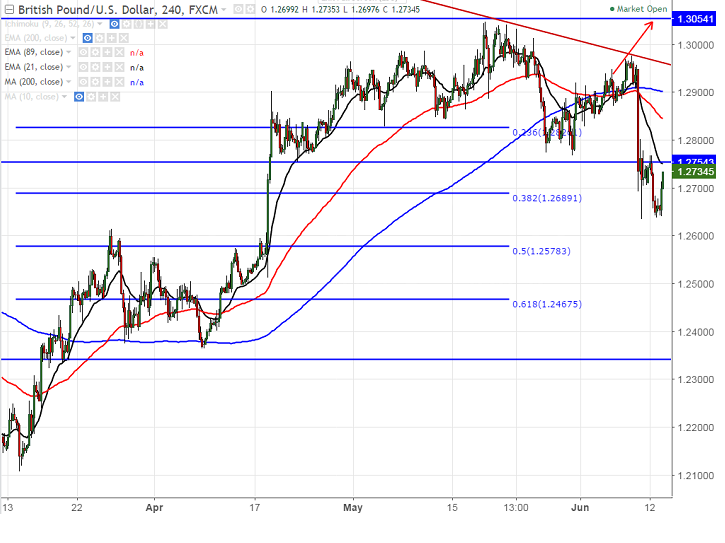Click the red n/a value beside EMA 89
725x543 pixels.
click(x=137, y=53)
